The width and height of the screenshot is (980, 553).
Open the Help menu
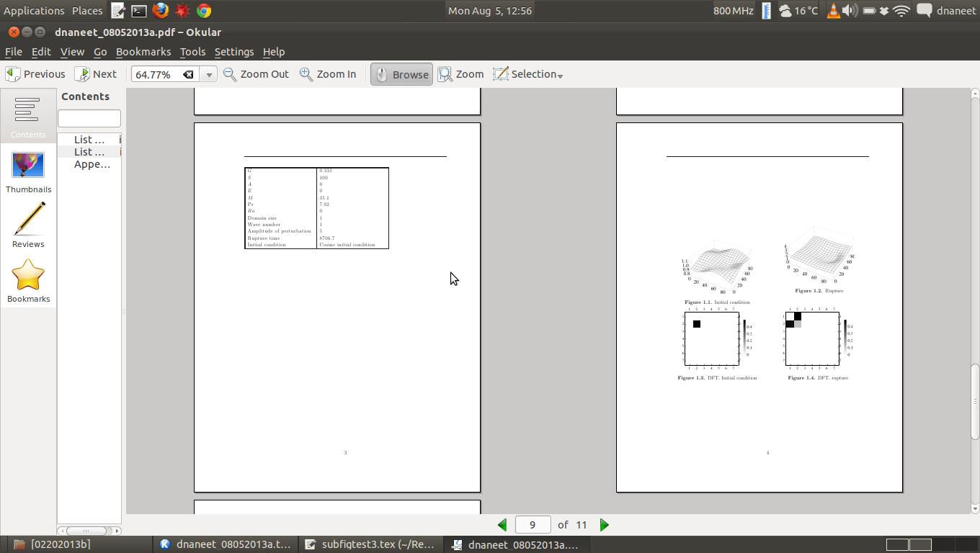coord(274,52)
